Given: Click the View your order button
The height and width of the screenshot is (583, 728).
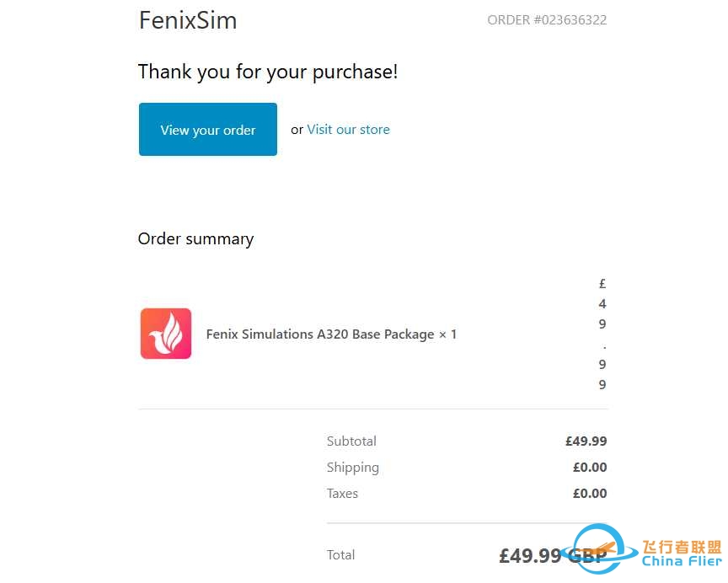Looking at the screenshot, I should pyautogui.click(x=207, y=130).
